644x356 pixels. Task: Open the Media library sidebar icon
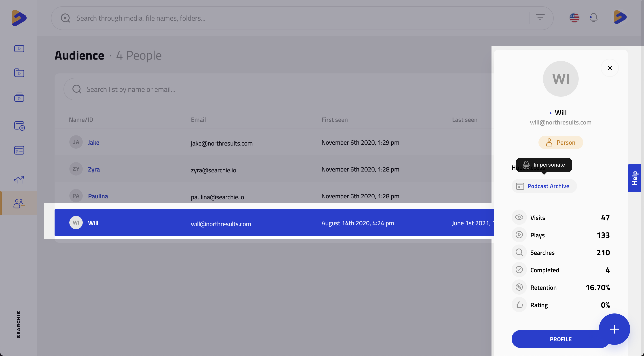click(19, 49)
